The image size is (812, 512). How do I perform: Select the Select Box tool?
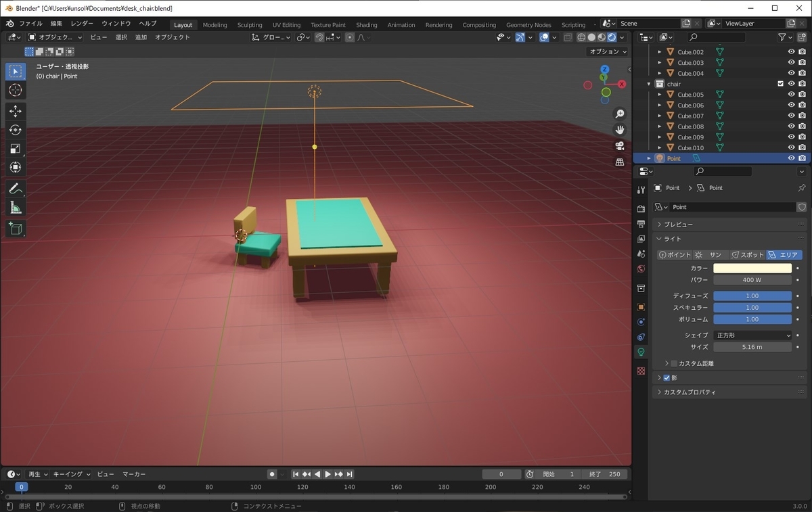(x=16, y=71)
